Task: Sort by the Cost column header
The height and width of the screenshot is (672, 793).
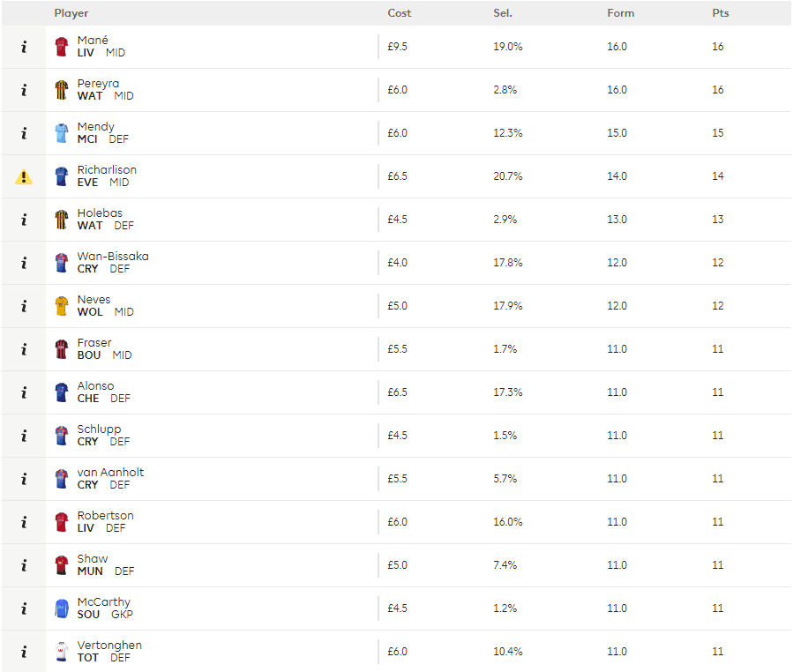Action: pyautogui.click(x=399, y=13)
